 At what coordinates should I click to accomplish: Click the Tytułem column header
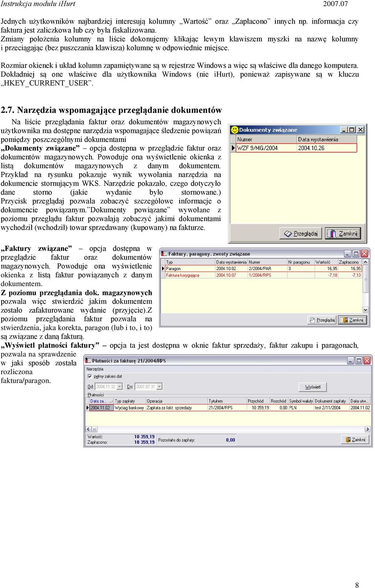point(227,401)
